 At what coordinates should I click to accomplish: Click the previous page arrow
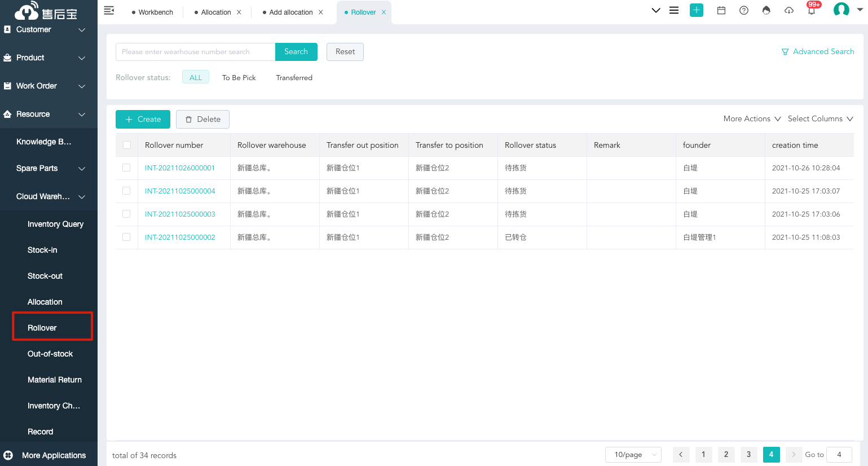[x=681, y=455]
